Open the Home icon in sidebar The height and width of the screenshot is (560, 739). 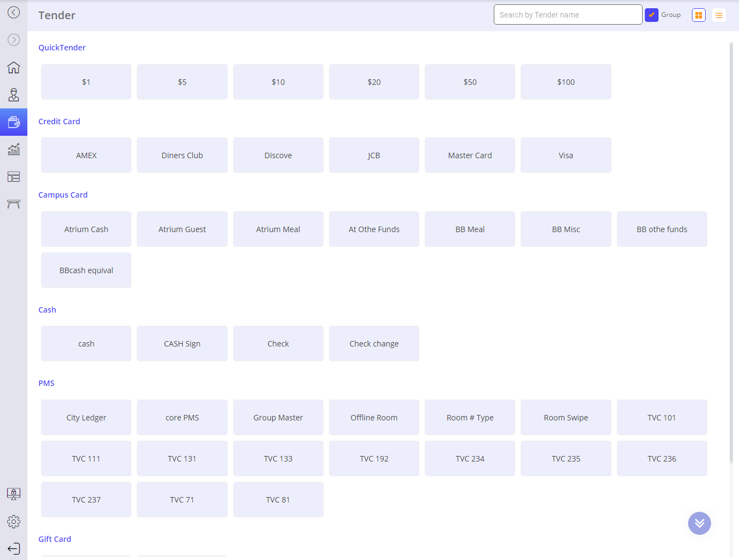coord(14,67)
